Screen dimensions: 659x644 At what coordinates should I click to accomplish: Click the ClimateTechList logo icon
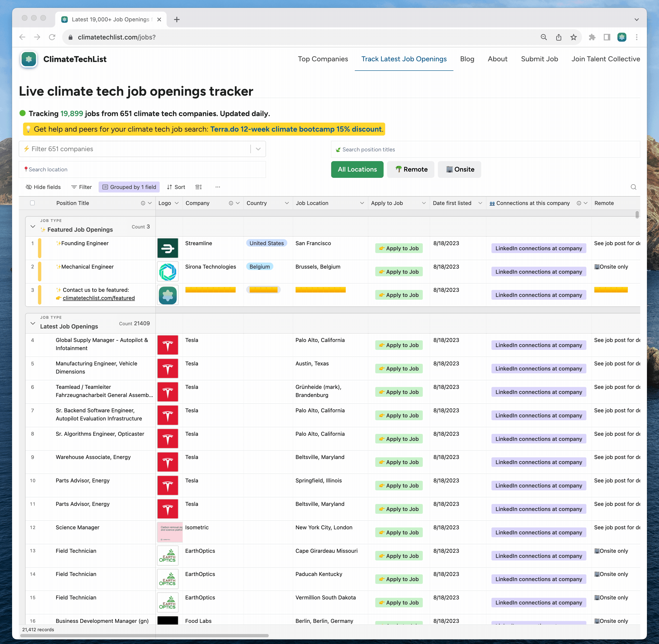[29, 59]
